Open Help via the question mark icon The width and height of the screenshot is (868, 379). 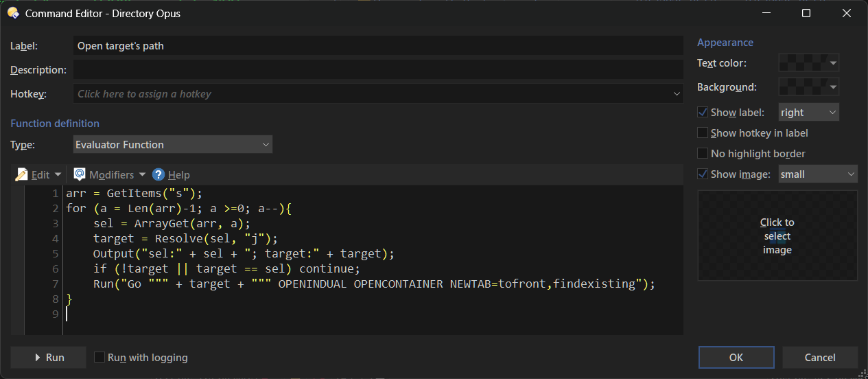159,174
